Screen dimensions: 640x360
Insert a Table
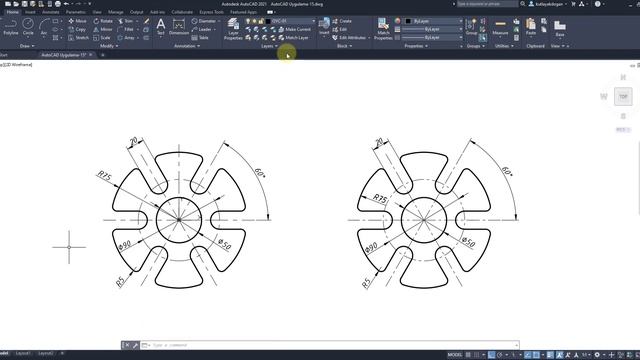click(x=200, y=38)
